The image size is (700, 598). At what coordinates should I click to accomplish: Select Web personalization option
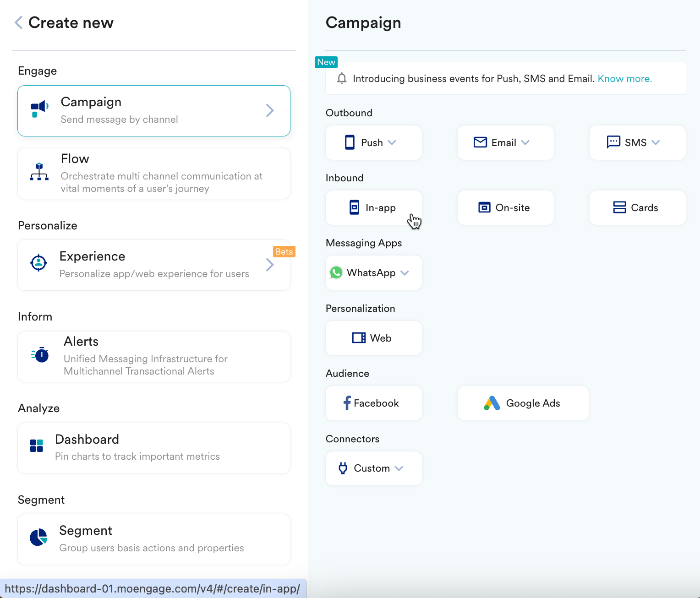click(x=373, y=338)
